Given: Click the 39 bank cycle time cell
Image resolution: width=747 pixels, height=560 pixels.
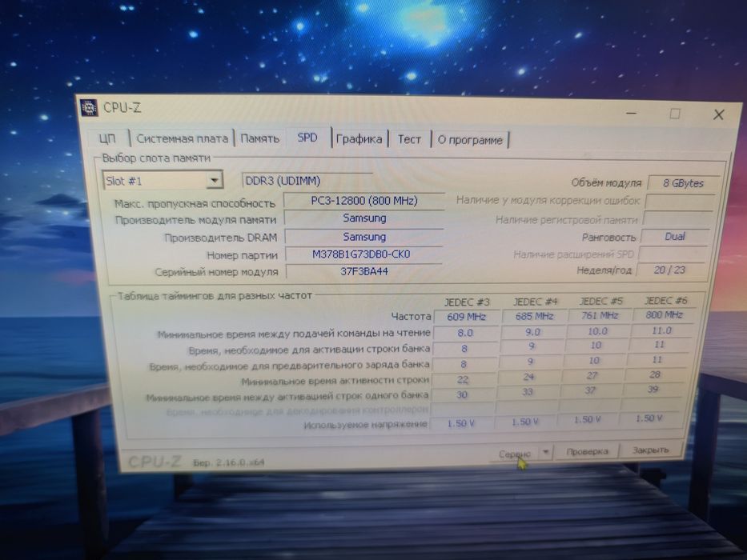Looking at the screenshot, I should pos(653,389).
